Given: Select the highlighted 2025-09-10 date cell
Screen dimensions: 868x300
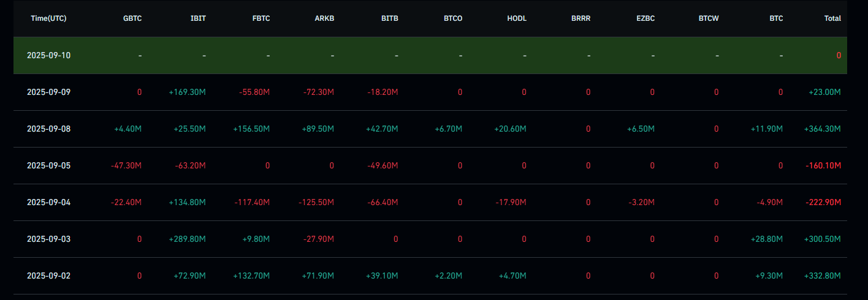Looking at the screenshot, I should (48, 55).
